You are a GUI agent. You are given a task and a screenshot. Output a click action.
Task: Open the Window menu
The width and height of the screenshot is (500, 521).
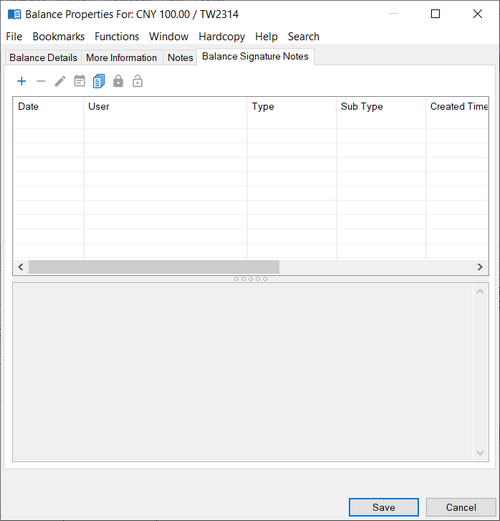coord(169,36)
